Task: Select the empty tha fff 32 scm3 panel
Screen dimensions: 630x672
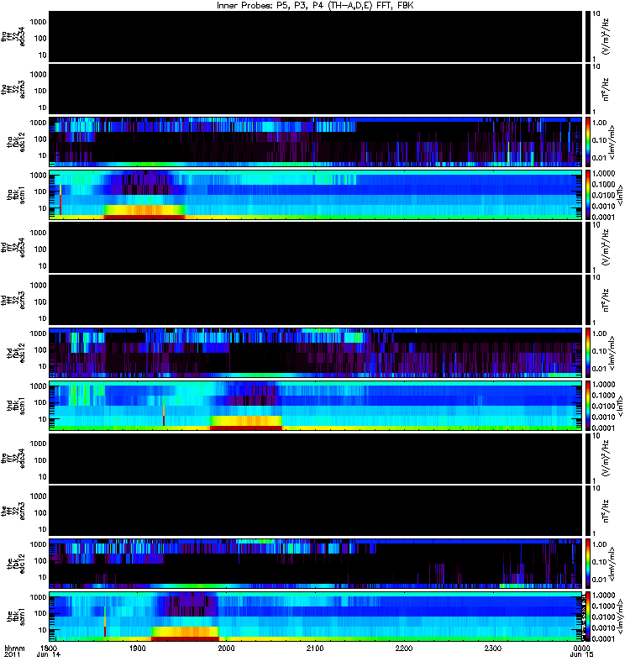Action: 316,89
